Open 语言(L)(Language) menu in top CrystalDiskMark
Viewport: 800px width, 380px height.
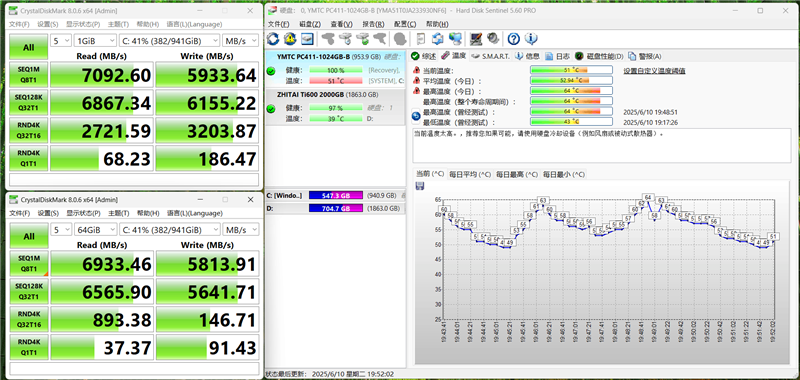pyautogui.click(x=194, y=24)
